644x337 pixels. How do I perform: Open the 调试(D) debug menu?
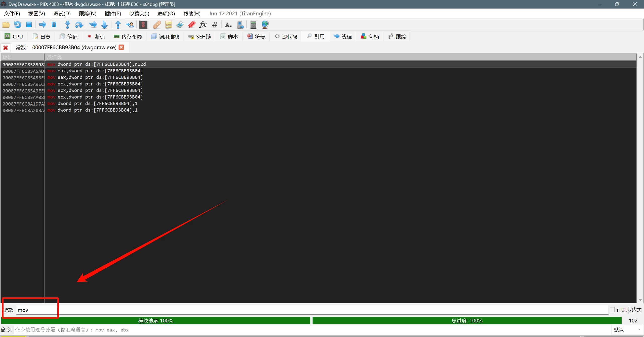[62, 14]
